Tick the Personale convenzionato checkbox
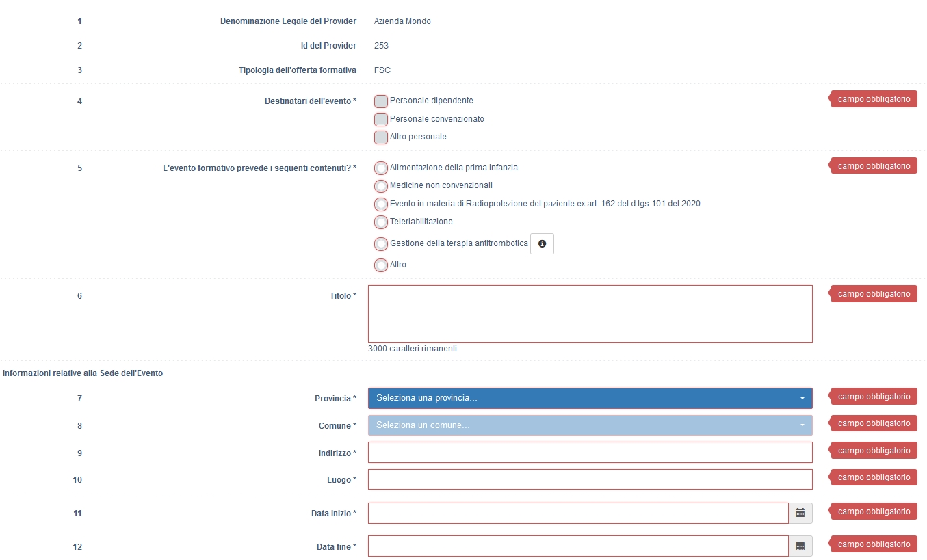This screenshot has width=927, height=560. point(381,120)
